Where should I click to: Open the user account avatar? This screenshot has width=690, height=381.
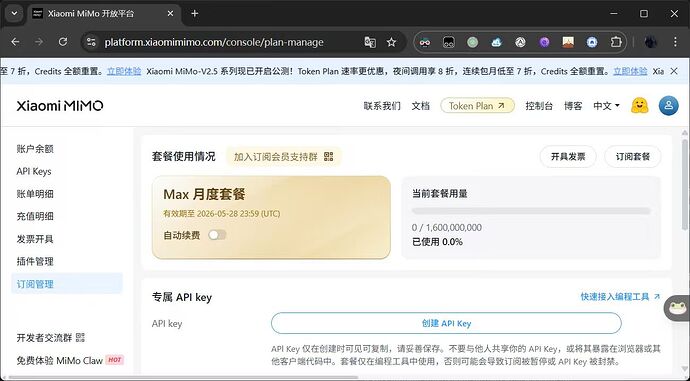(668, 106)
